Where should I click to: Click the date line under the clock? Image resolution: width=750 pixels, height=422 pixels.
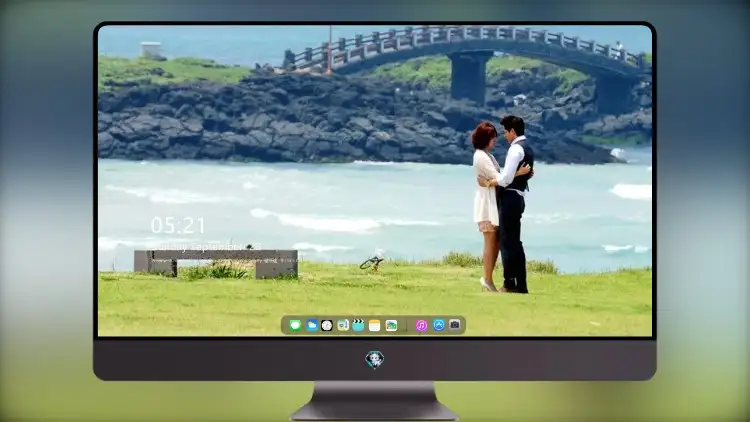tap(206, 247)
